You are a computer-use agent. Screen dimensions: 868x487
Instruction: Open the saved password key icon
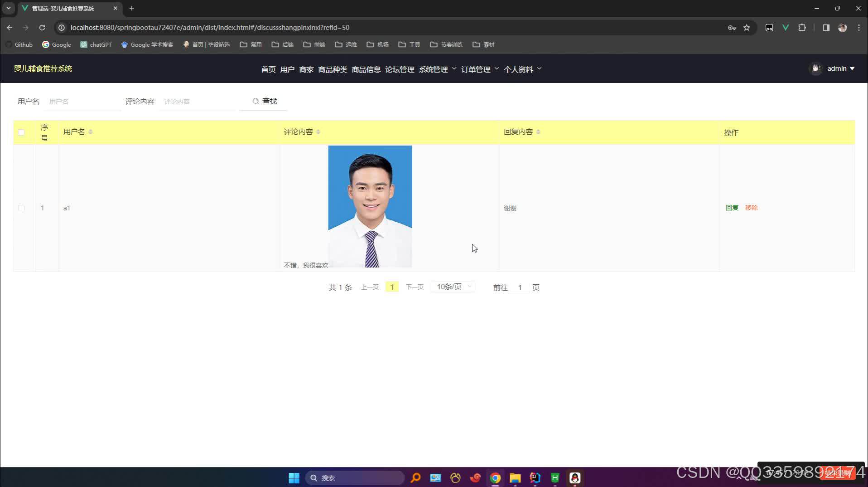[x=732, y=28]
